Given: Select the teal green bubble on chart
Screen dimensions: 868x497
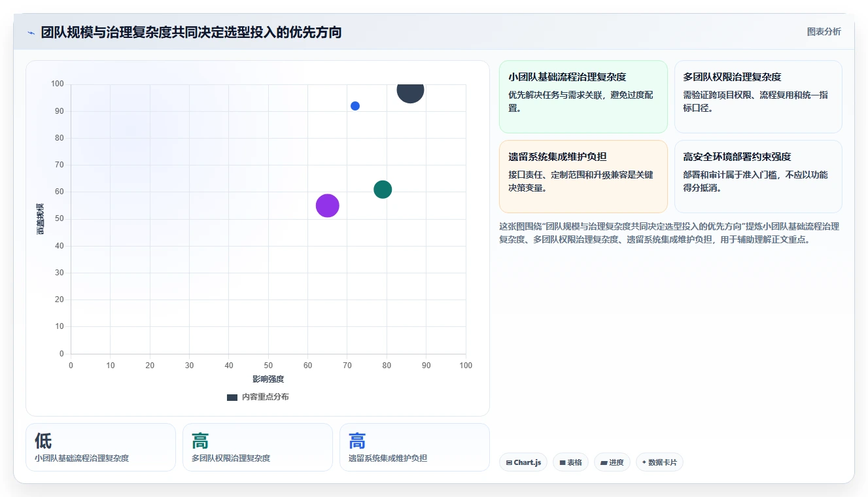Looking at the screenshot, I should click(x=383, y=190).
